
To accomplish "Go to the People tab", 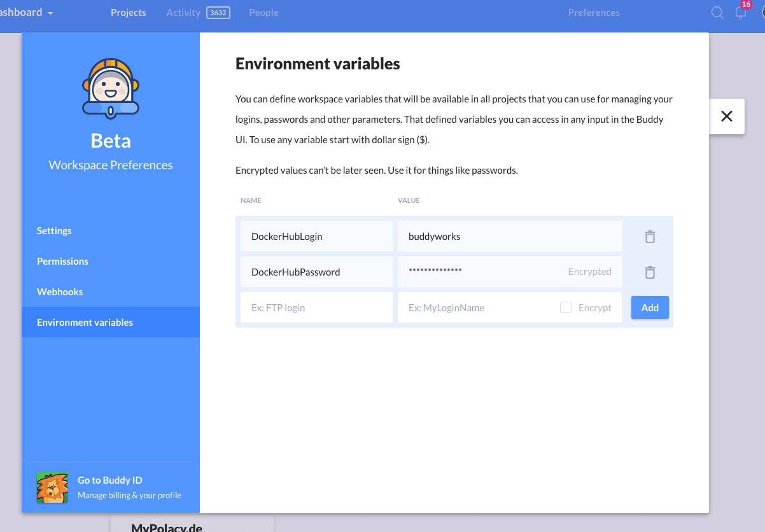I will (x=263, y=13).
